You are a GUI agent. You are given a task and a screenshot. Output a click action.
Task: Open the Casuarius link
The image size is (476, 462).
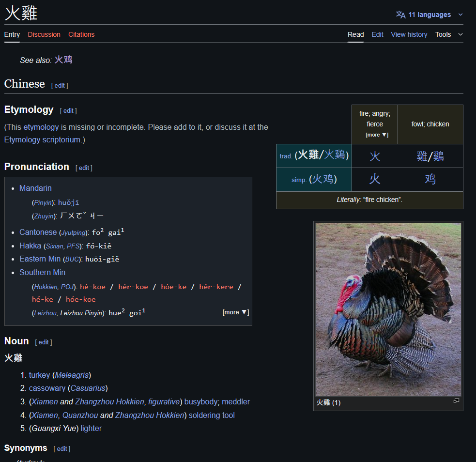[x=88, y=388]
